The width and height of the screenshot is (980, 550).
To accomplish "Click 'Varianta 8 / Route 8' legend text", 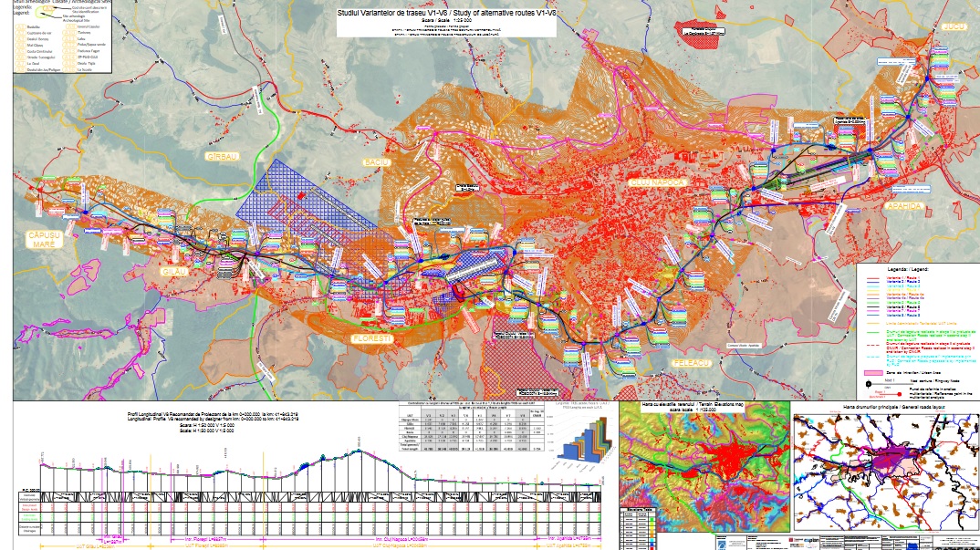I will coord(903,315).
